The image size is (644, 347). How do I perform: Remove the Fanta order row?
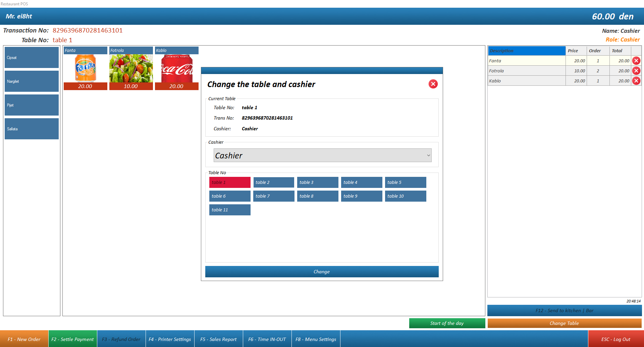[636, 61]
